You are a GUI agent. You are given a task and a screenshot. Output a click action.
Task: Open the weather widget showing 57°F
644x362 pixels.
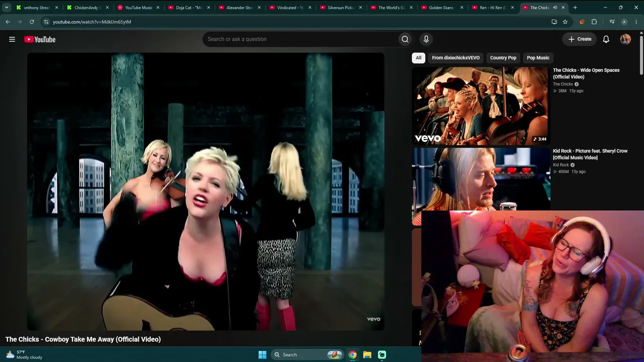tap(24, 354)
